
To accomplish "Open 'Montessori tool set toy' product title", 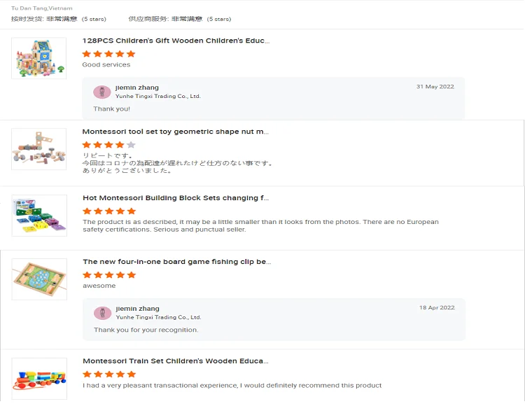I will (x=176, y=132).
